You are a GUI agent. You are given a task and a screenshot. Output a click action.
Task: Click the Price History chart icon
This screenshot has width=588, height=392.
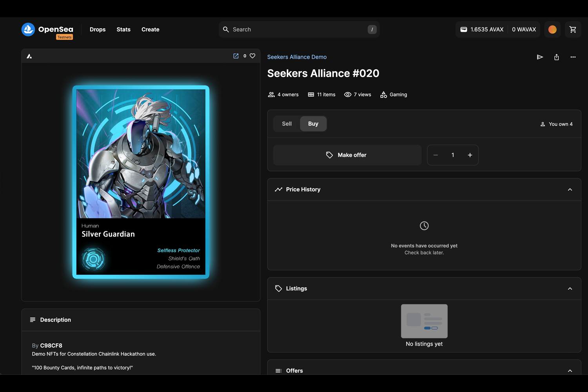click(x=279, y=189)
